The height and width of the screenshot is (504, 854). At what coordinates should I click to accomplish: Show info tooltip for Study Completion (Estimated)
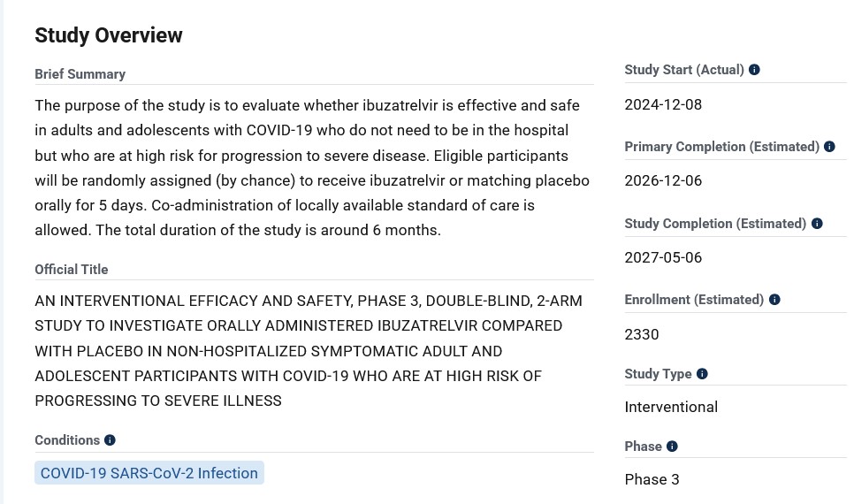(x=817, y=224)
